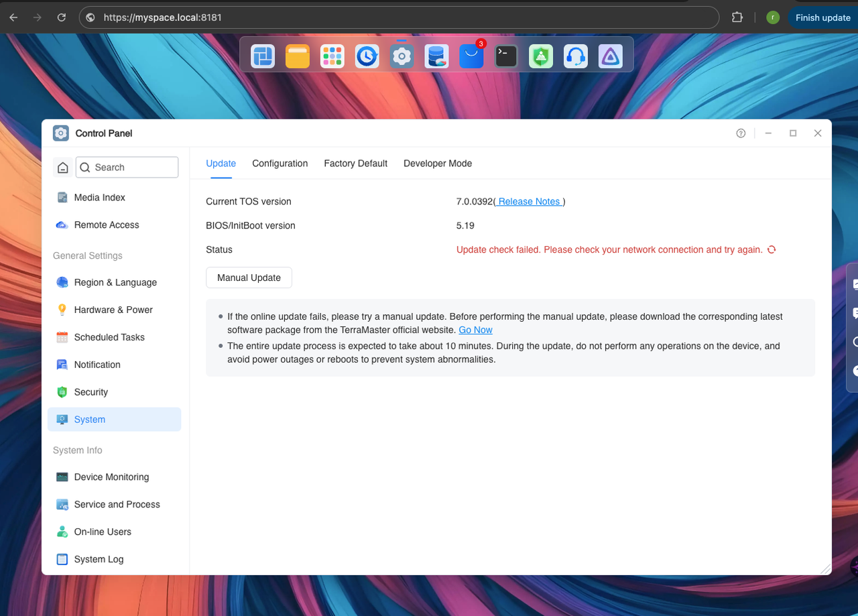Open Media Index in sidebar

point(114,198)
